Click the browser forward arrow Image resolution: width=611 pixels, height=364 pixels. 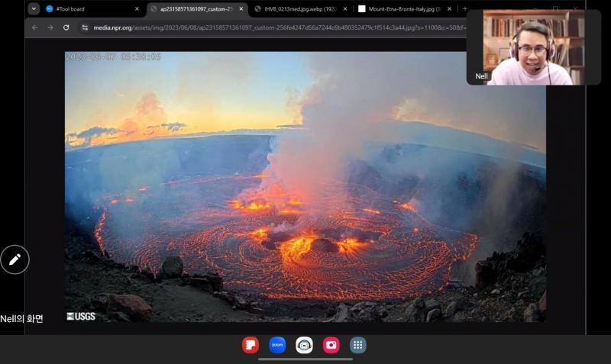(x=50, y=27)
